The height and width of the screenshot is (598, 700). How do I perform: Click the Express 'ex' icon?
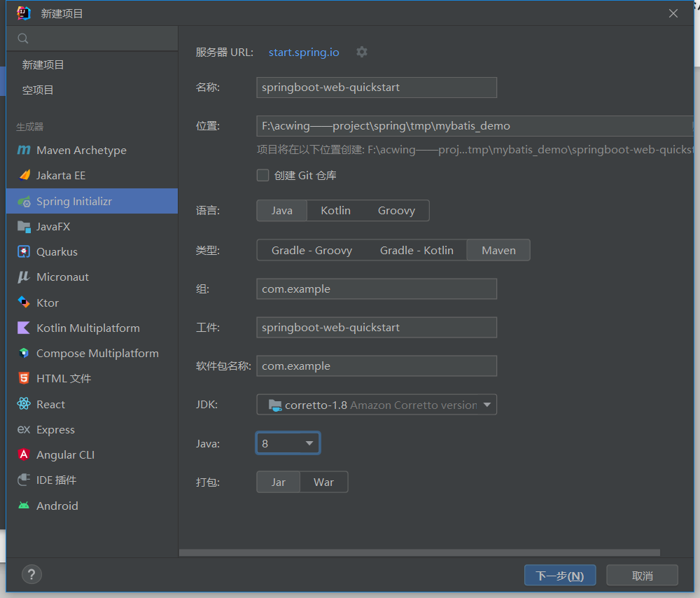coord(24,430)
